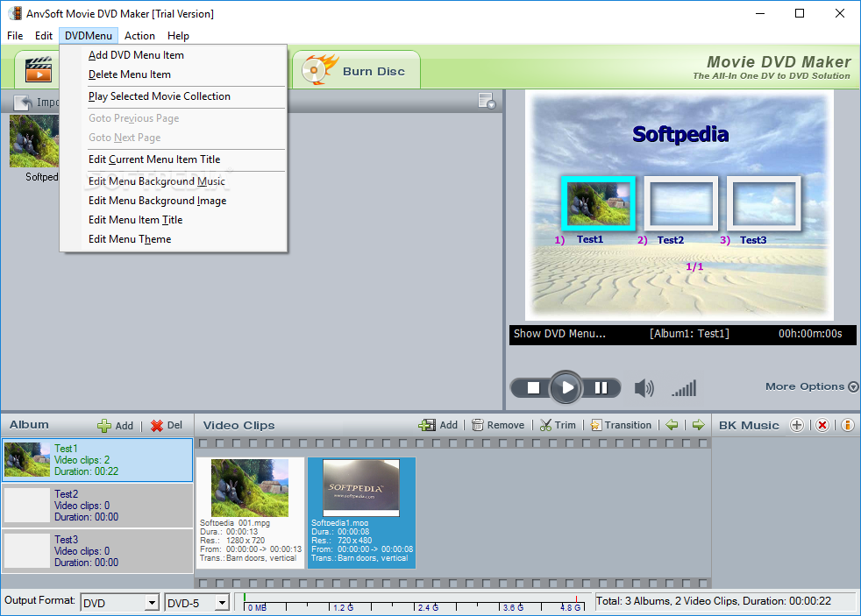Select Softpedia1.mpg clip thumbnail
This screenshot has width=861, height=616.
361,488
